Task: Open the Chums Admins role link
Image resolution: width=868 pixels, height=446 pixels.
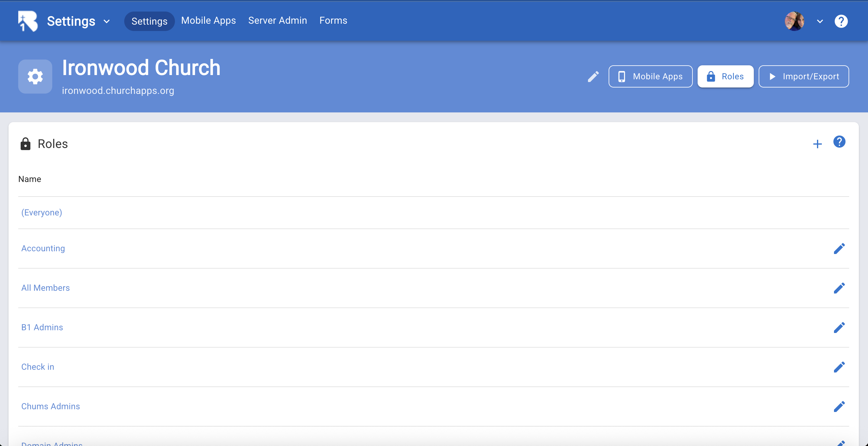Action: (50, 406)
